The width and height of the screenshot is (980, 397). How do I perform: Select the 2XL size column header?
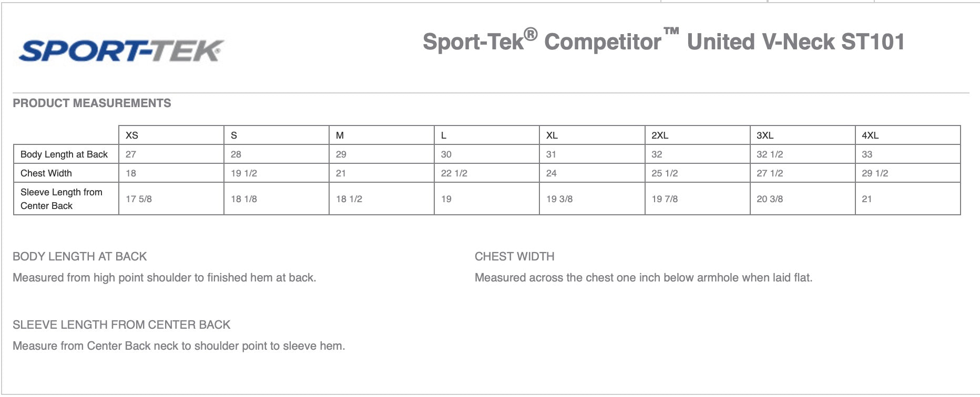660,135
